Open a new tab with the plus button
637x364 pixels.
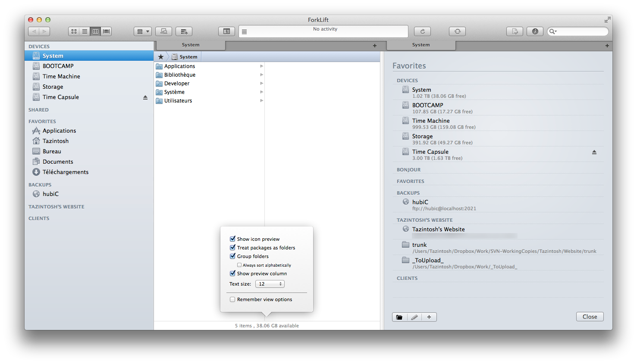pyautogui.click(x=374, y=46)
